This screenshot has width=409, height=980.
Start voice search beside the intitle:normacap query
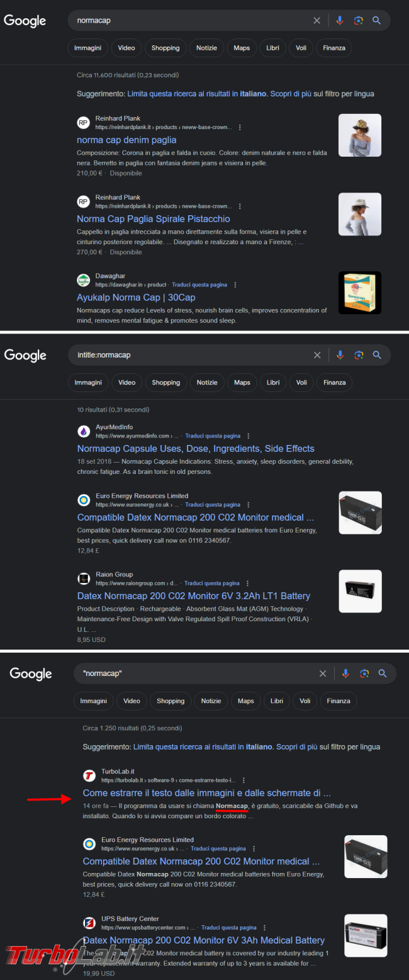340,355
